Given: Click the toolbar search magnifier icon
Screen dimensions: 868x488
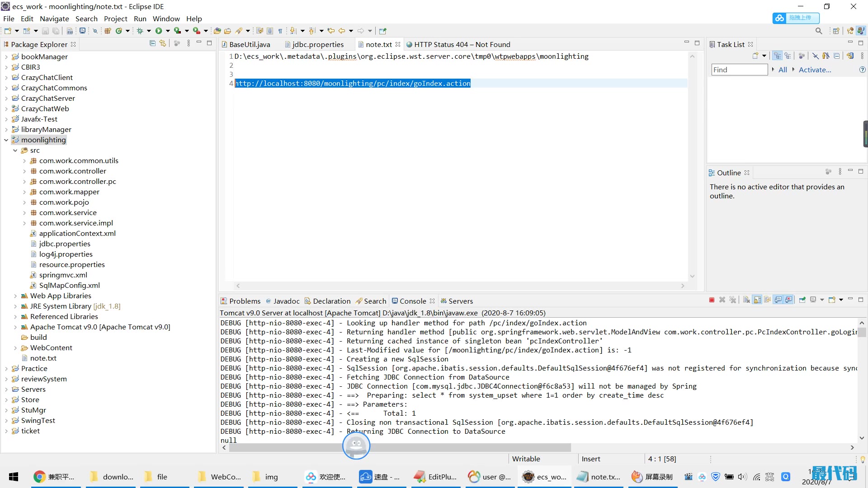Looking at the screenshot, I should [819, 31].
